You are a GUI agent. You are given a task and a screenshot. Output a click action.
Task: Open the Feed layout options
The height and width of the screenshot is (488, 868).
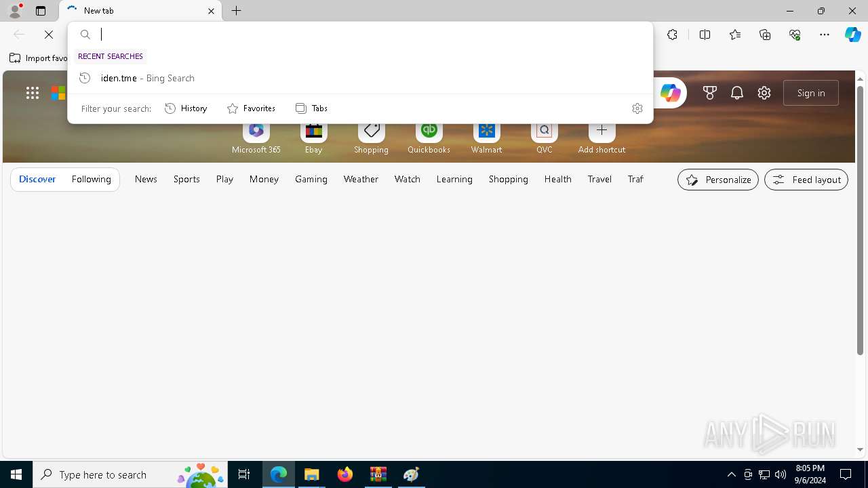click(806, 180)
